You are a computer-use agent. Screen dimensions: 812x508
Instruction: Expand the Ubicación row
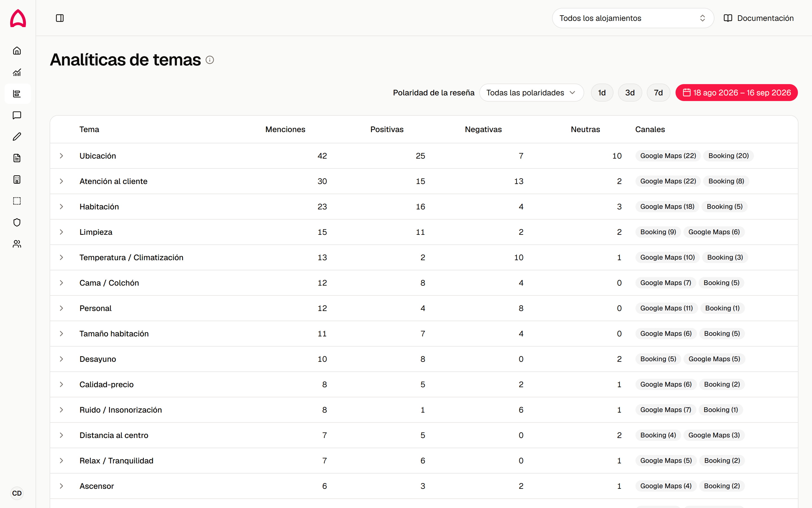coord(61,156)
